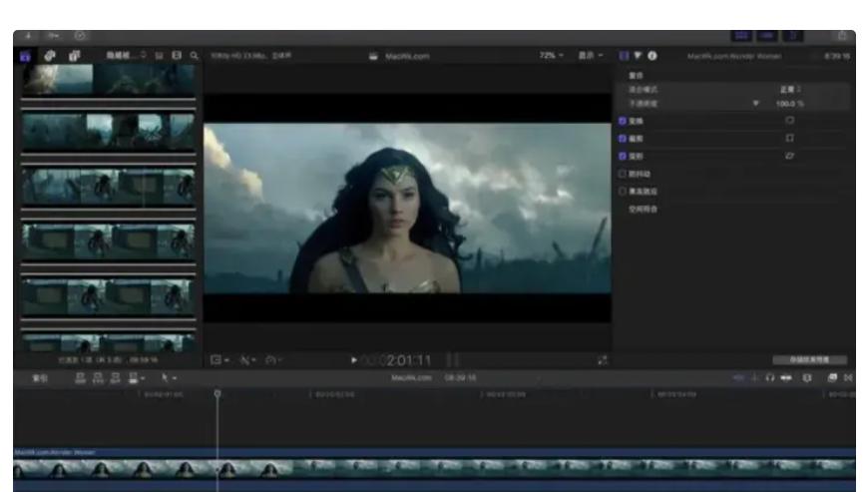The height and width of the screenshot is (492, 868).
Task: Open the Photos and Audio sidebar
Action: pyautogui.click(x=50, y=56)
